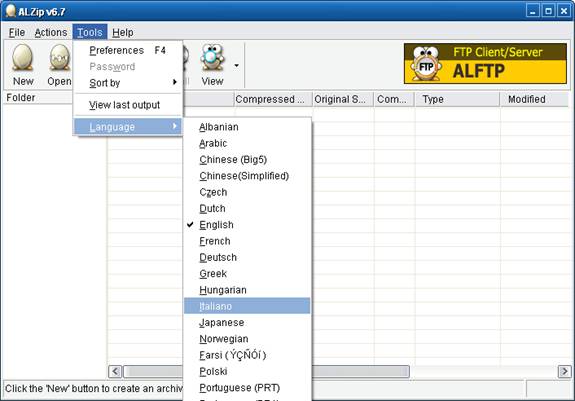Minimize the ALZip window
The height and width of the screenshot is (401, 575).
[532, 11]
